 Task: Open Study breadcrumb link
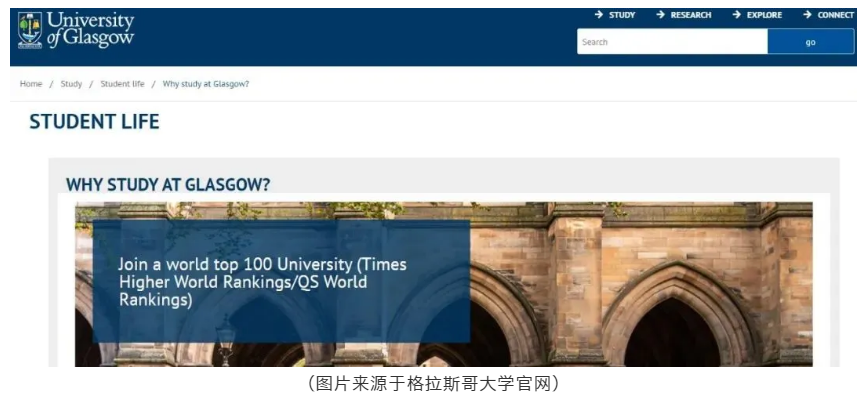coord(71,84)
